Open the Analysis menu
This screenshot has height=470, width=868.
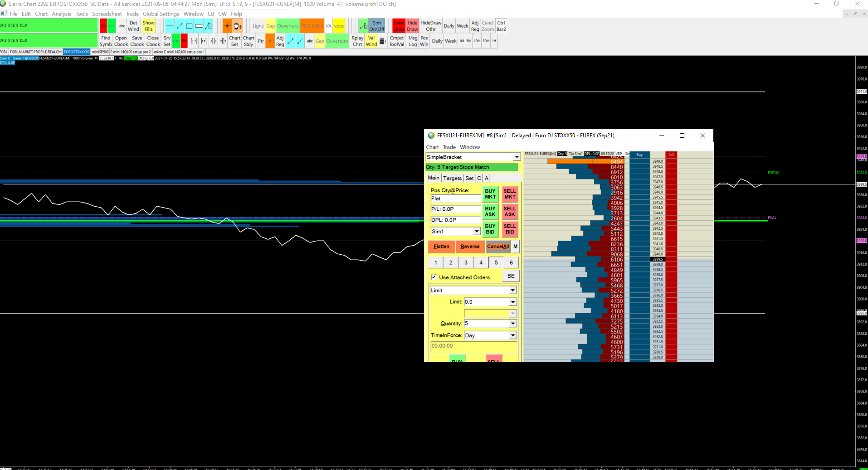click(x=61, y=14)
